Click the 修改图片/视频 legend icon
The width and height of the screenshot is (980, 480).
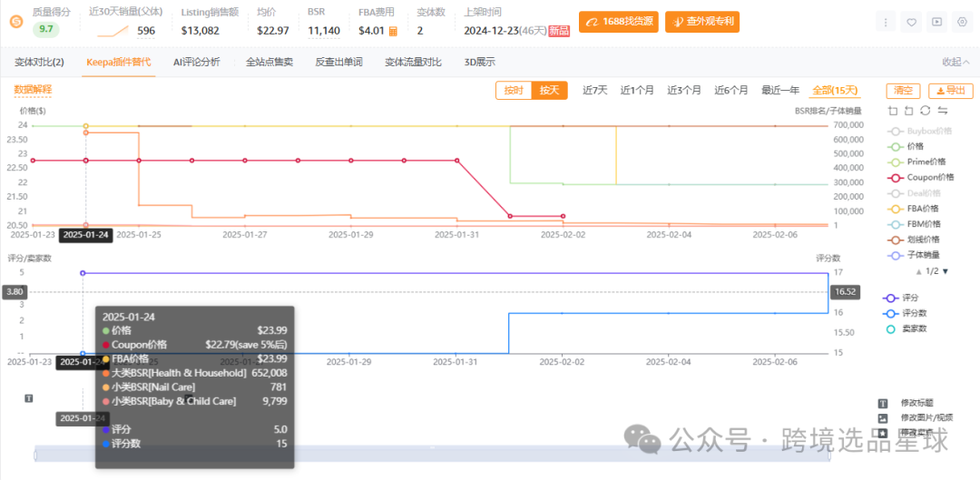tap(883, 418)
